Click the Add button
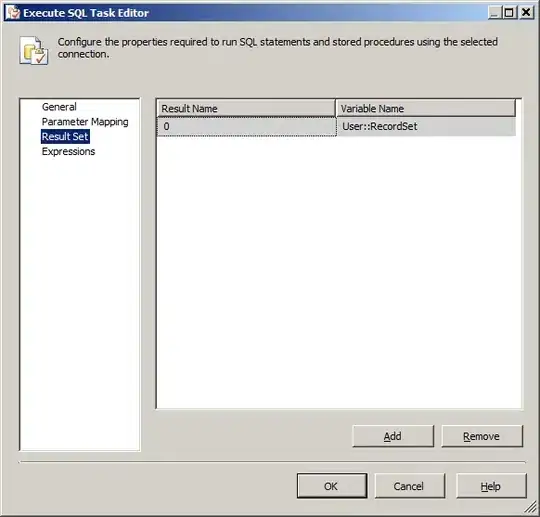 pos(393,436)
